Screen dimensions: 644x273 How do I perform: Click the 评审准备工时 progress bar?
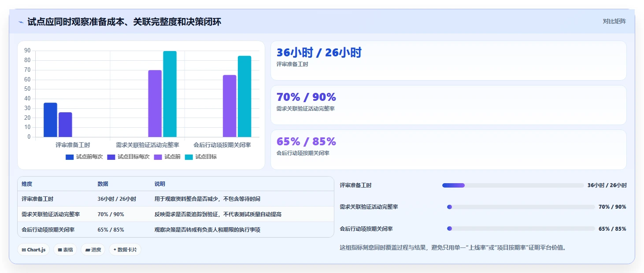(x=513, y=185)
